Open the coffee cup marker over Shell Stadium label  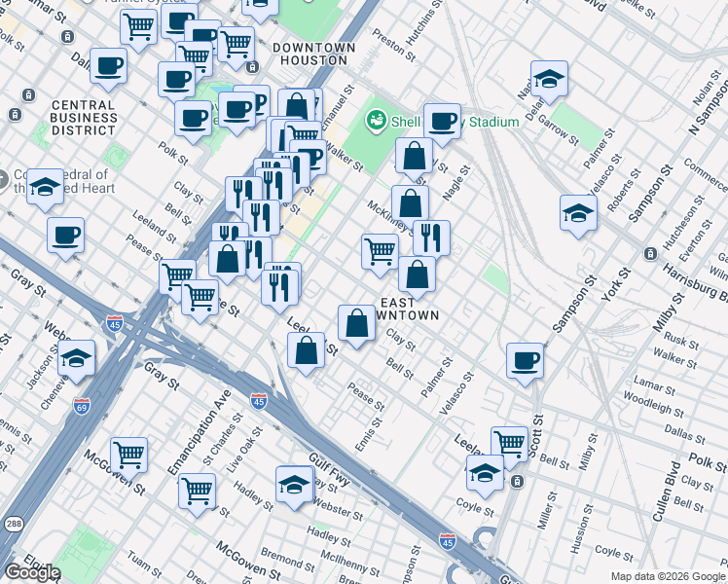point(442,124)
